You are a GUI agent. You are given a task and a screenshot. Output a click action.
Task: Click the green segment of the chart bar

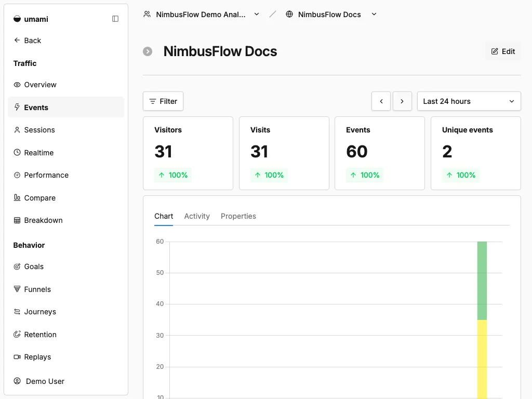pyautogui.click(x=482, y=281)
